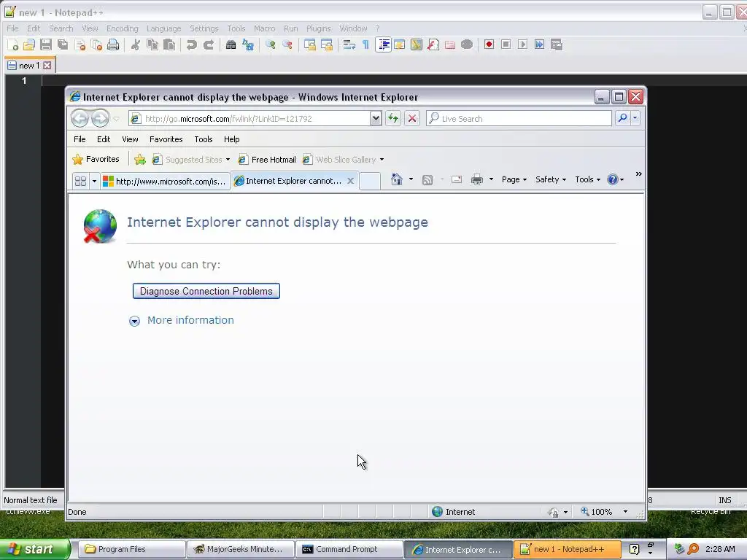
Task: Click Start macro recording red dot
Action: pos(489,44)
